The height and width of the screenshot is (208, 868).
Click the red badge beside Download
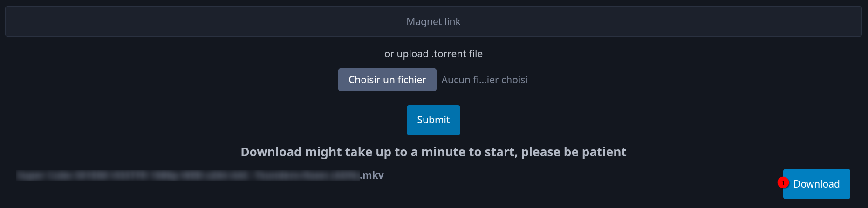click(783, 182)
